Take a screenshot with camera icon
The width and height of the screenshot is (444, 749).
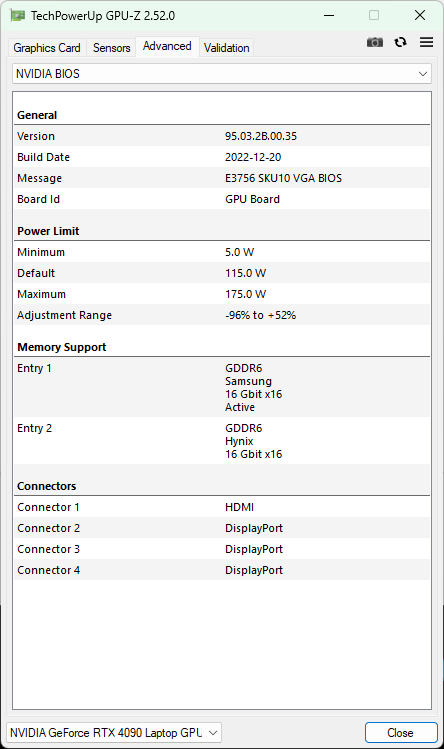(375, 42)
